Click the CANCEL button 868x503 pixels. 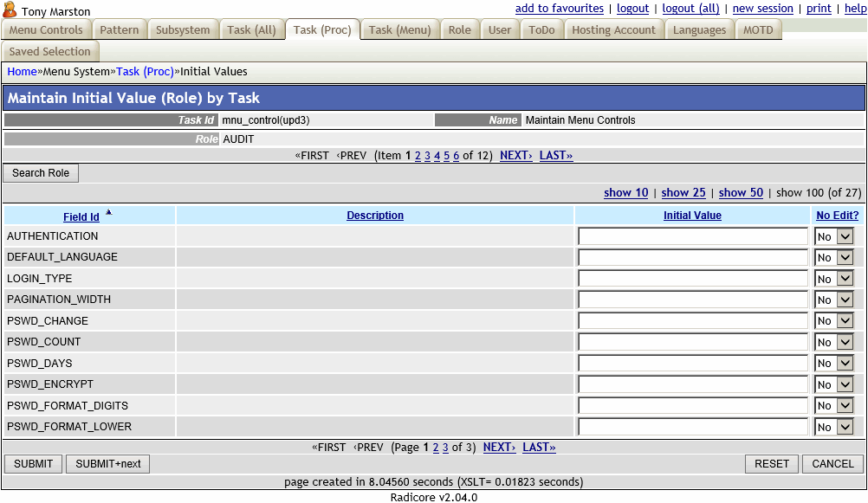click(x=831, y=464)
